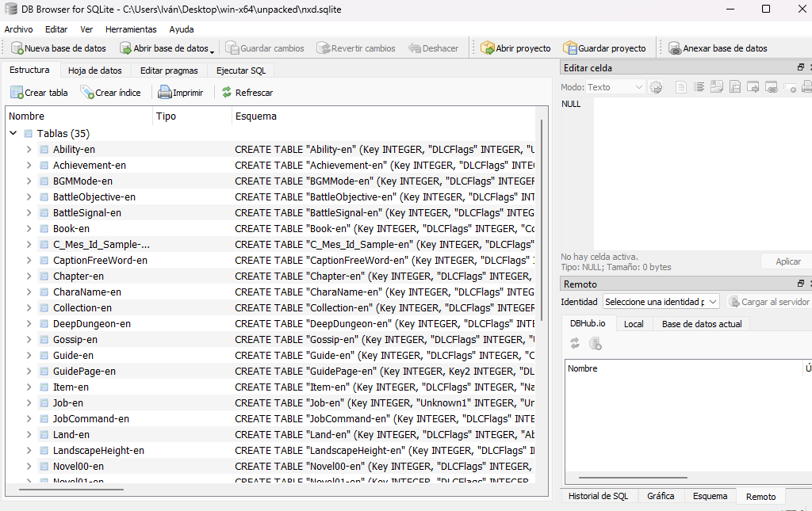Viewport: 812px width, 511px height.
Task: Expand the Ability-en table row
Action: (29, 150)
